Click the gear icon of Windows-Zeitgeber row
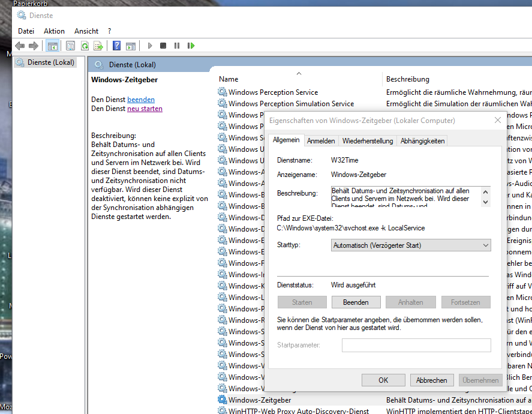This screenshot has height=414, width=532. tap(223, 400)
